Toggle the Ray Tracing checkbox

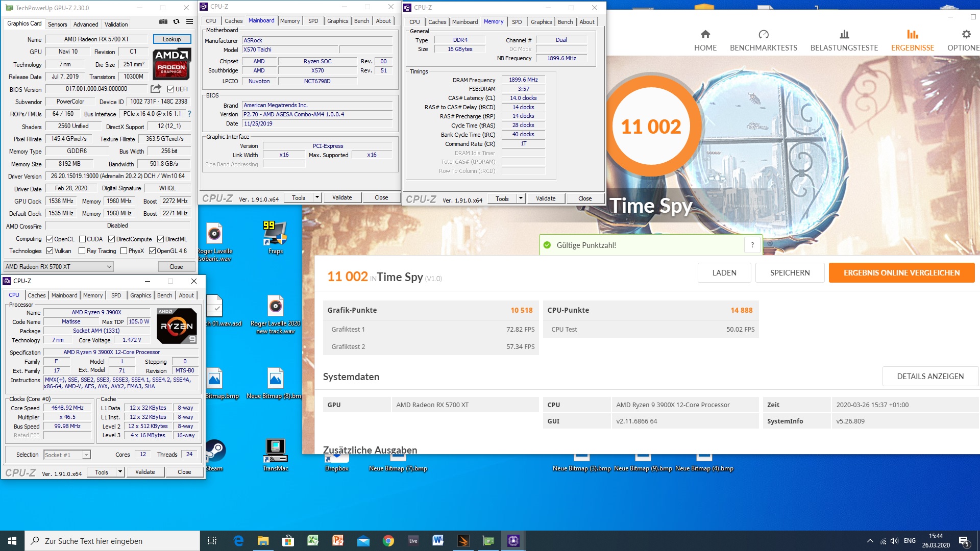coord(82,251)
